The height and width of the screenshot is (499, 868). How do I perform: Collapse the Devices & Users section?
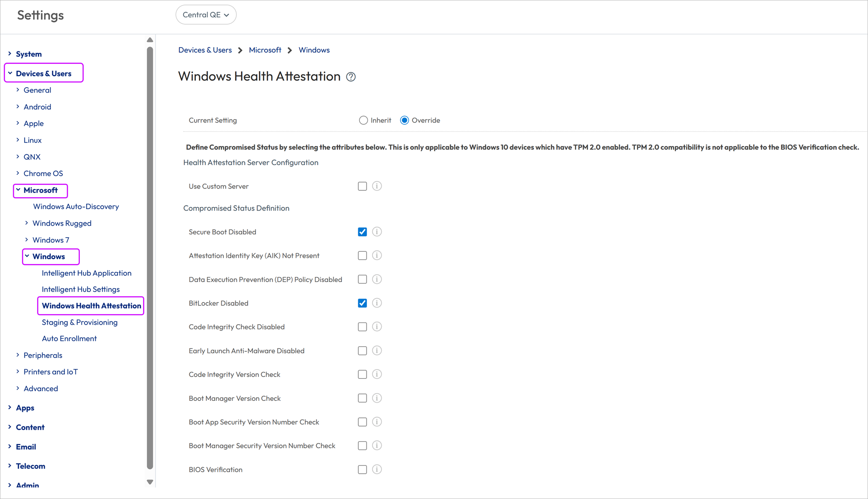pos(10,73)
